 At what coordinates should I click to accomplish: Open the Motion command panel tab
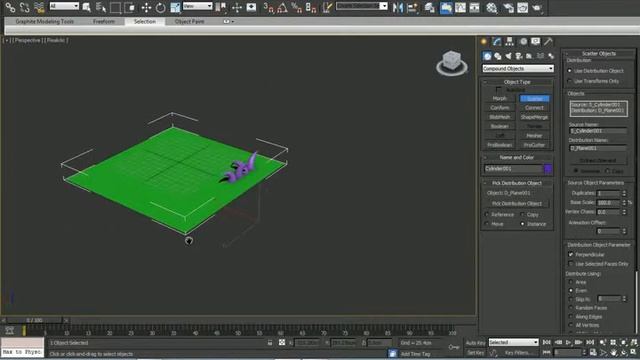pyautogui.click(x=523, y=41)
